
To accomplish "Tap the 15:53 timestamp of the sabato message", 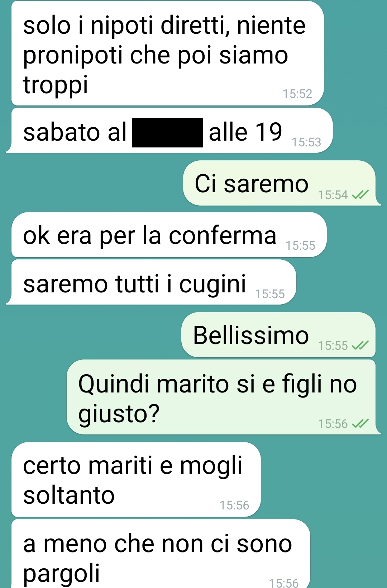I will click(x=306, y=142).
